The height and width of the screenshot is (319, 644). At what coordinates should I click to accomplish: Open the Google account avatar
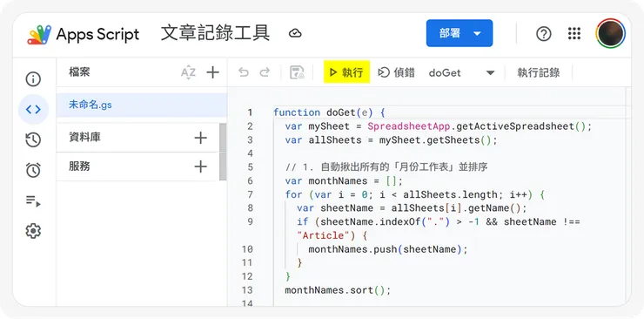(x=611, y=33)
